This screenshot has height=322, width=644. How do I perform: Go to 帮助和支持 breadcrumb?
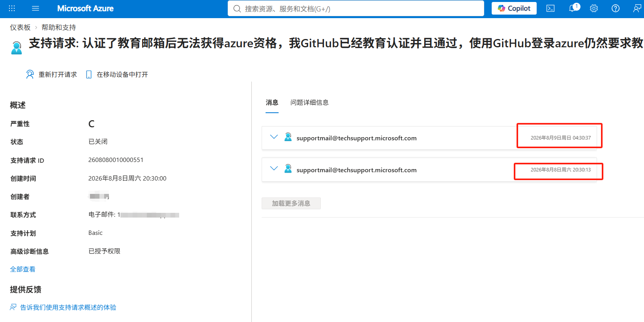click(58, 27)
